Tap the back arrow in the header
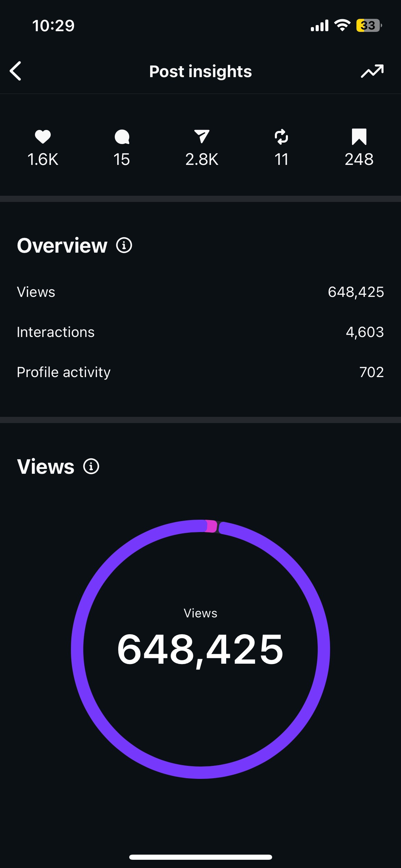This screenshot has width=401, height=868. (x=16, y=71)
